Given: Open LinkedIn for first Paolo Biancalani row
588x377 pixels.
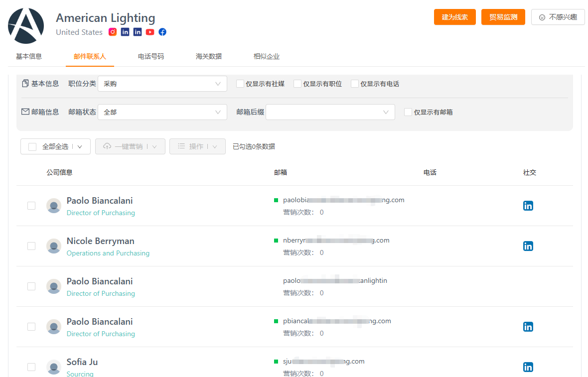Looking at the screenshot, I should point(528,206).
